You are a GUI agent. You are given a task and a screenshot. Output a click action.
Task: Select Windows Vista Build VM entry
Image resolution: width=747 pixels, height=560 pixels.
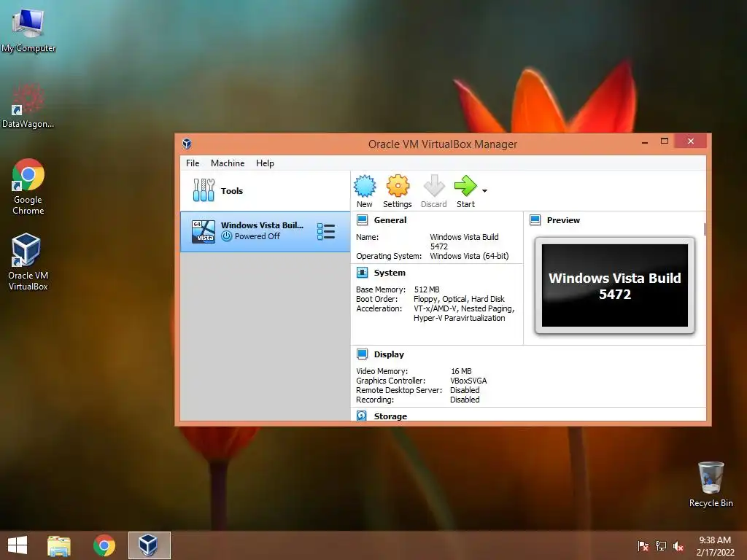[x=265, y=231]
